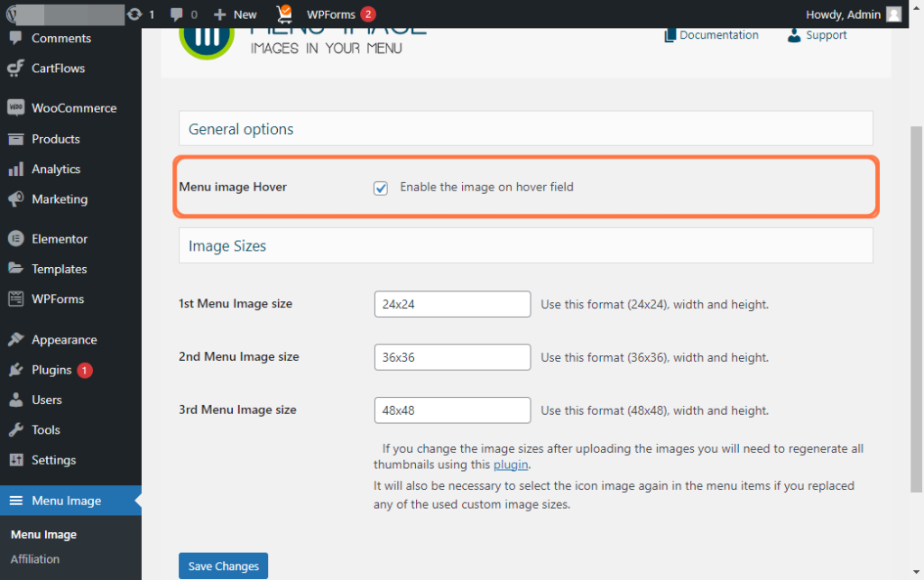924x580 pixels.
Task: Click the Image Sizes heading
Action: [x=227, y=245]
